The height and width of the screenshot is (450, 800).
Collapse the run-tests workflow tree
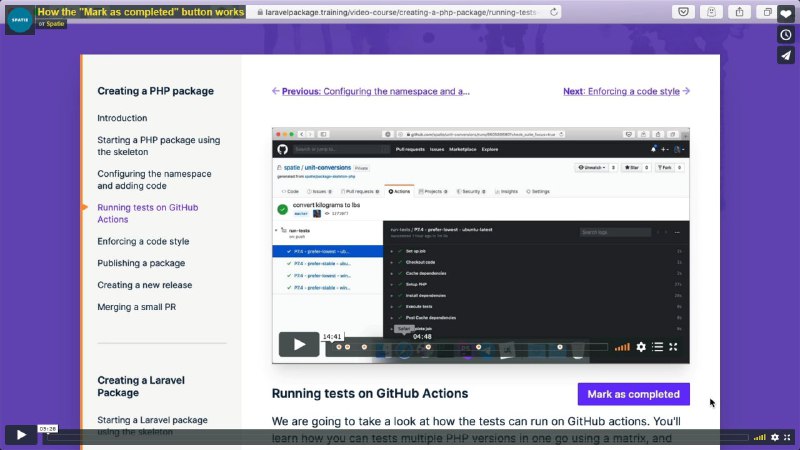tap(277, 231)
